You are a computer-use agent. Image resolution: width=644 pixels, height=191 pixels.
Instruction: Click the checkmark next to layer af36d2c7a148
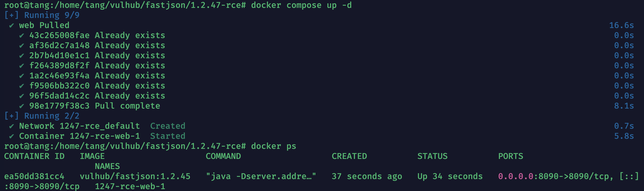coord(22,46)
